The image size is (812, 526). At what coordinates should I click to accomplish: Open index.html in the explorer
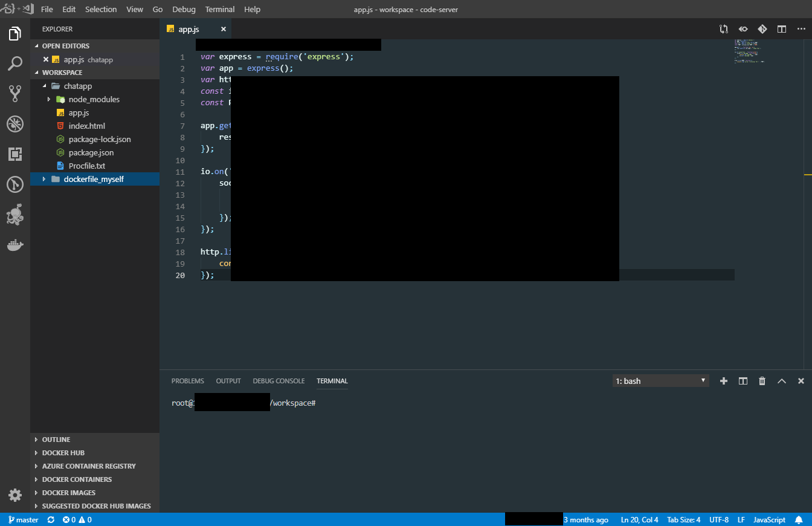coord(86,126)
